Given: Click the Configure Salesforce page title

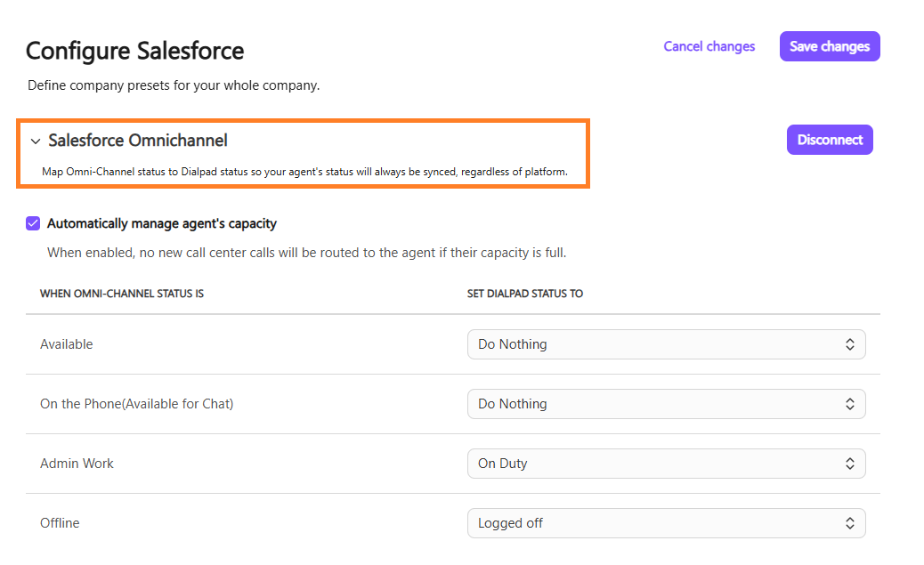Looking at the screenshot, I should (135, 51).
